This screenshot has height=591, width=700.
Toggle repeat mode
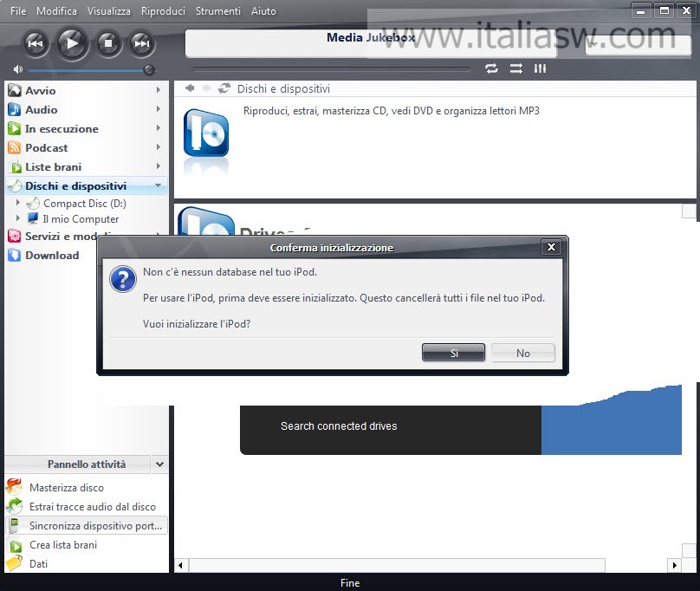(491, 68)
